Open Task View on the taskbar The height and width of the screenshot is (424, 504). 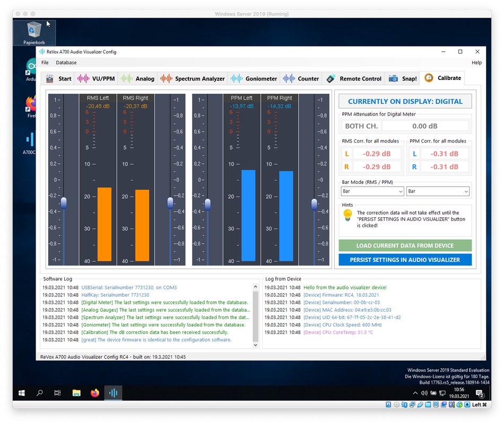pos(57,393)
